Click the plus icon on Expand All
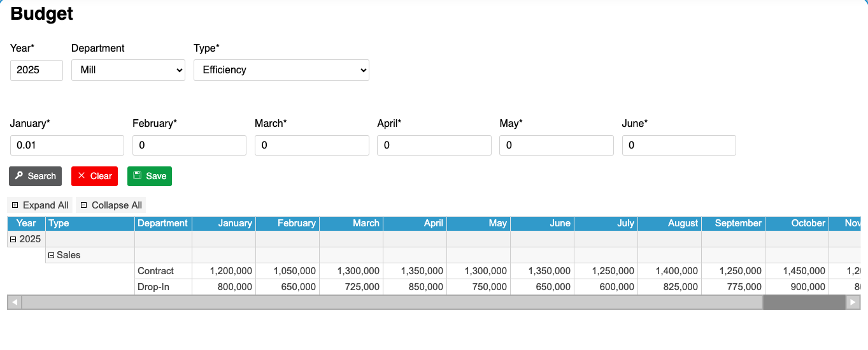The width and height of the screenshot is (868, 350). click(x=15, y=205)
